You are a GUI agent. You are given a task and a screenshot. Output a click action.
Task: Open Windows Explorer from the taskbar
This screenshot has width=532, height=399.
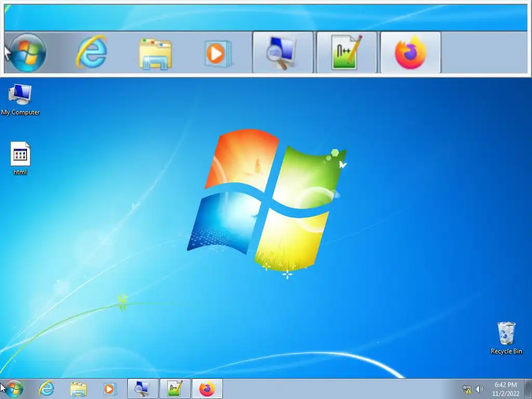tap(78, 389)
